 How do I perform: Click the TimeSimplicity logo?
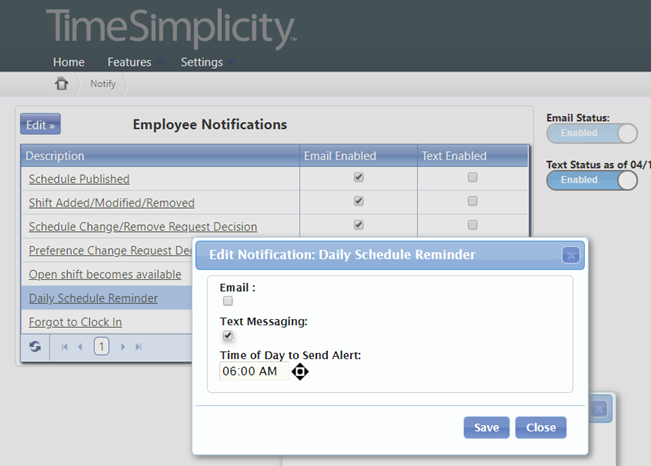click(x=171, y=28)
